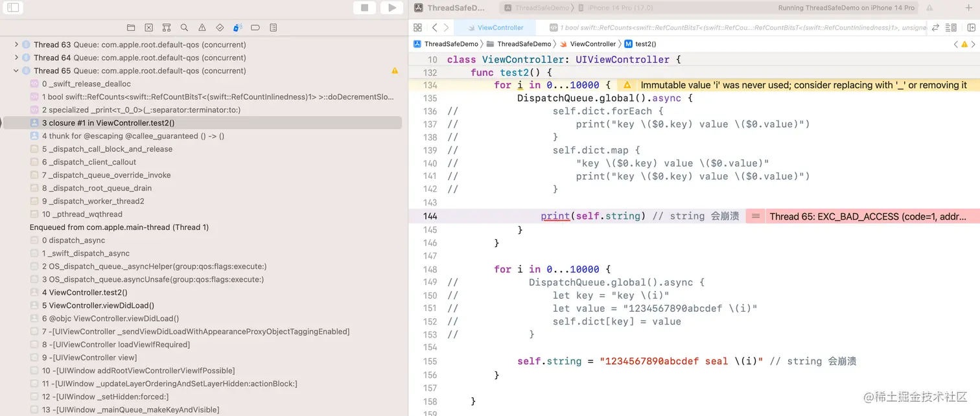
Task: Click print(self.string) on line 144
Action: click(593, 216)
